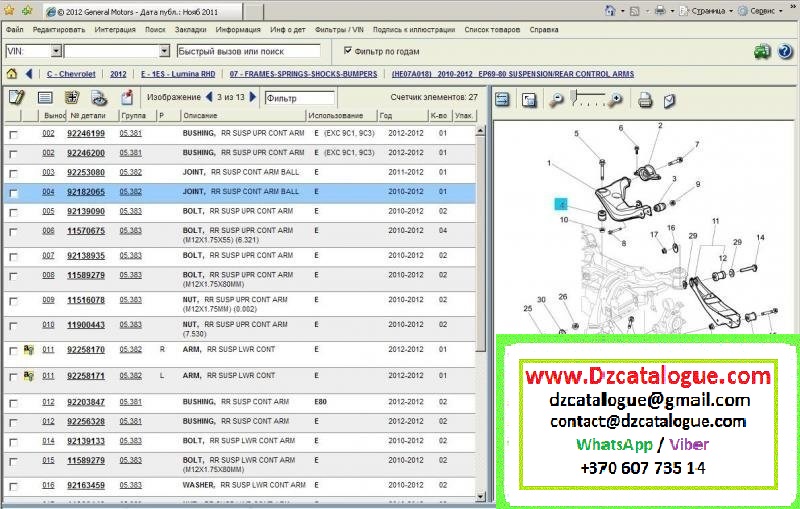This screenshot has height=509, width=800.
Task: Open help with the blue question mark
Action: point(785,52)
